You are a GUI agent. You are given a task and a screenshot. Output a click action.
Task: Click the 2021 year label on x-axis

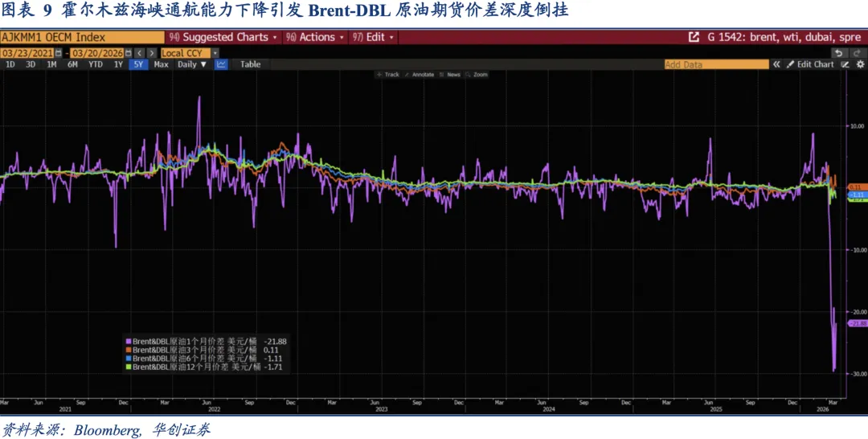click(65, 410)
